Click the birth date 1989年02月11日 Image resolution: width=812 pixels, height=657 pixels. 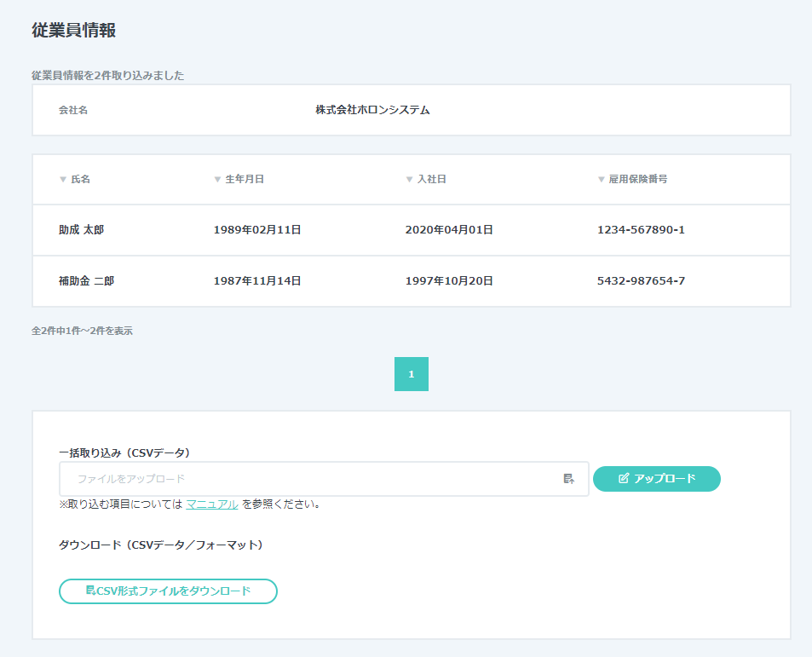[257, 230]
